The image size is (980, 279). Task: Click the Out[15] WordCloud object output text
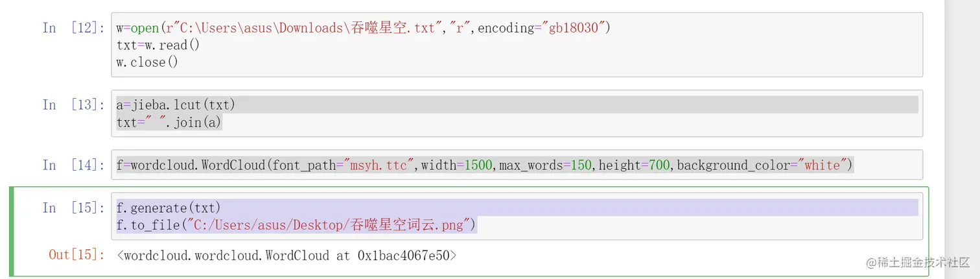pyautogui.click(x=287, y=255)
